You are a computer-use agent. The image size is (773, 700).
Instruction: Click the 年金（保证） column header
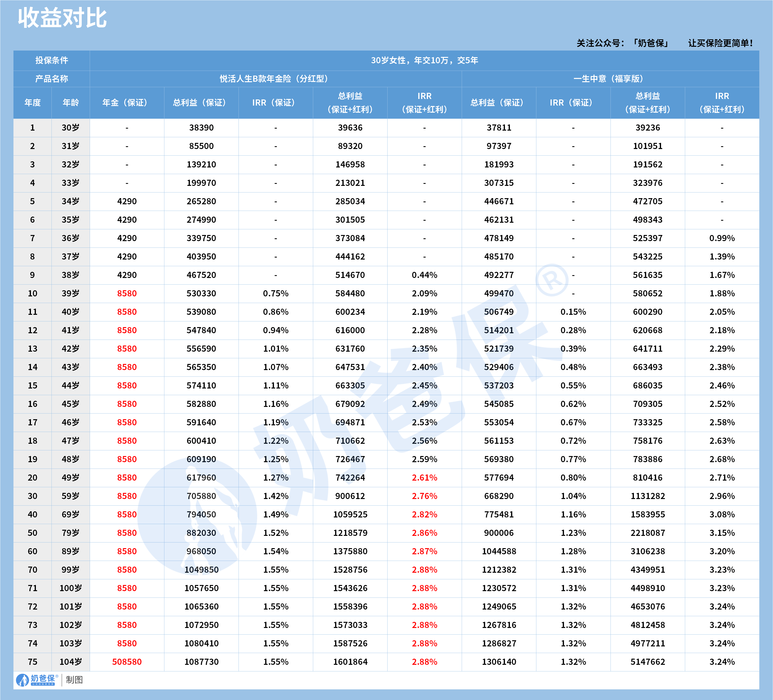(x=127, y=102)
